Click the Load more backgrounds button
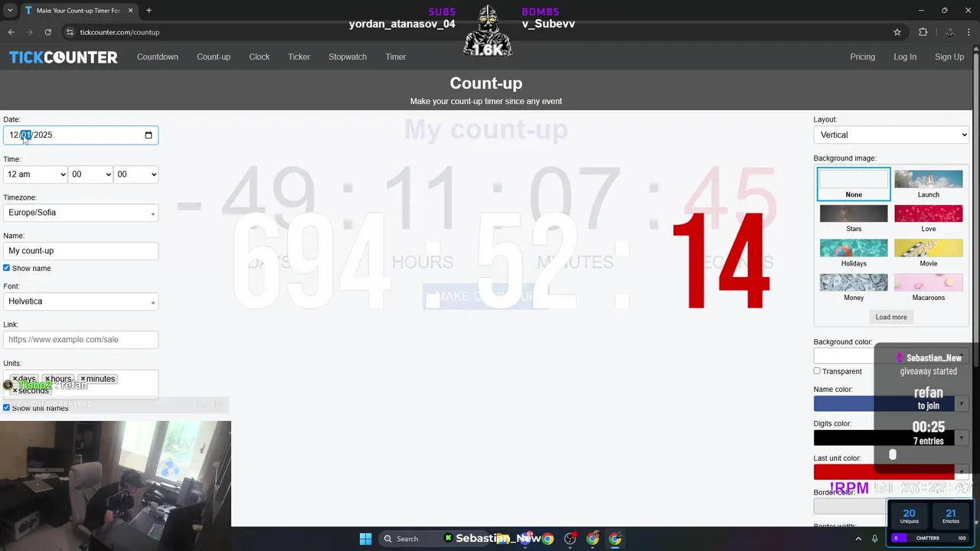This screenshot has width=980, height=551. [891, 317]
